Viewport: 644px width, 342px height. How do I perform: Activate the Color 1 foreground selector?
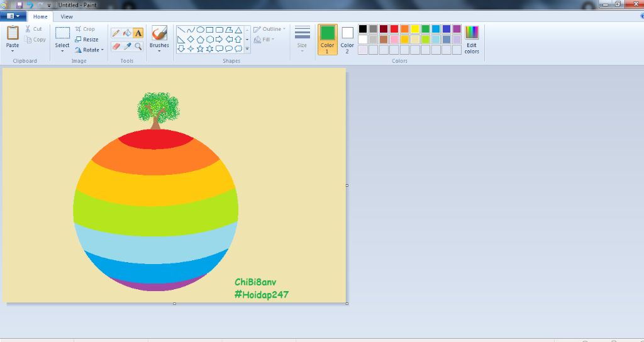pos(327,40)
